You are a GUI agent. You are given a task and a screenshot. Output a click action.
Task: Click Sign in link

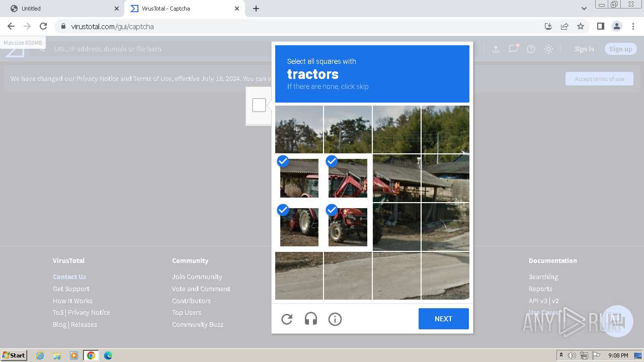584,49
